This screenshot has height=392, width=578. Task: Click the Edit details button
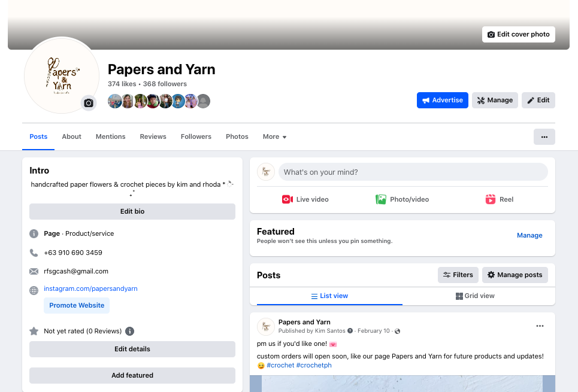pos(132,349)
